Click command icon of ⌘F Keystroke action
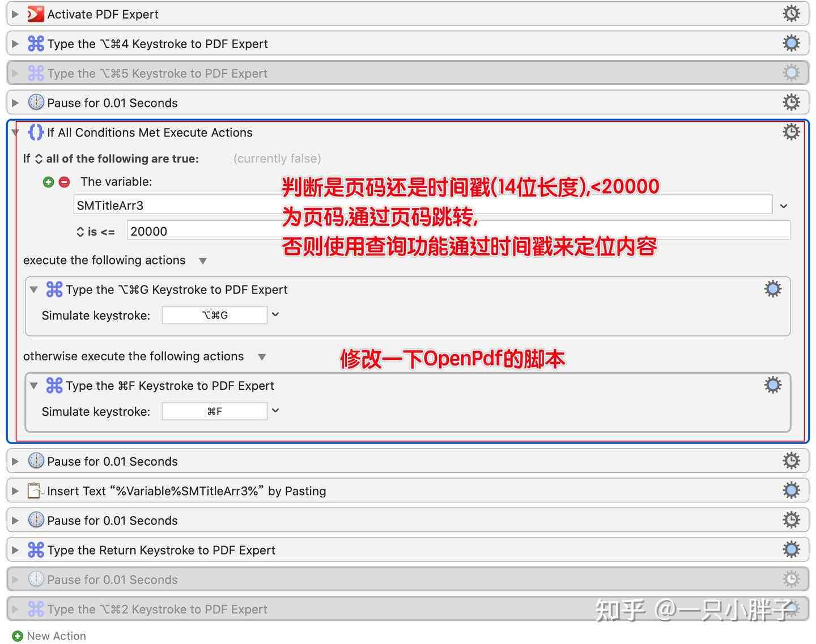The width and height of the screenshot is (816, 644). pos(54,386)
